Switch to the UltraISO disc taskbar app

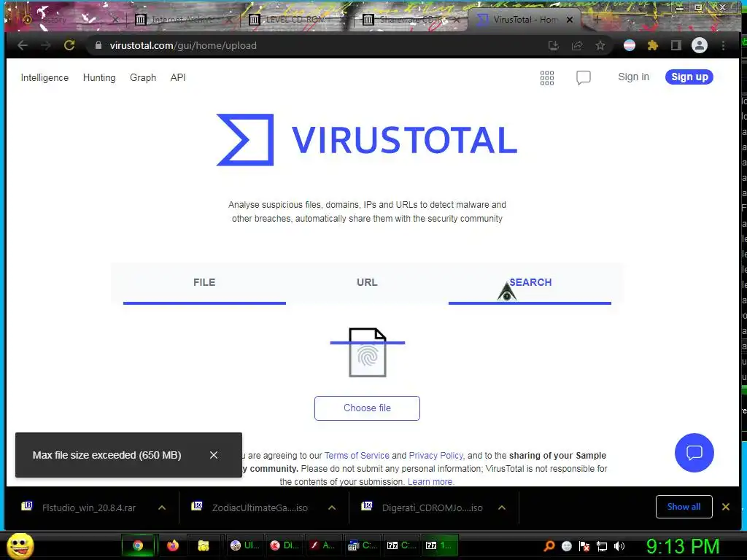(244, 545)
